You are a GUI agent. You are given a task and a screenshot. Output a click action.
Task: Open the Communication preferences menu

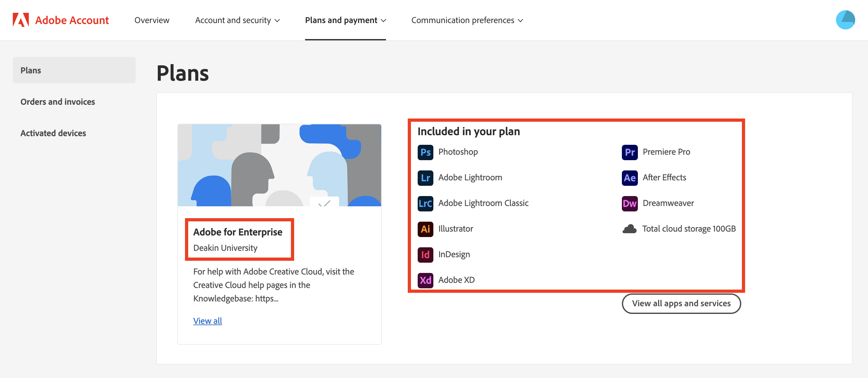[x=467, y=20]
